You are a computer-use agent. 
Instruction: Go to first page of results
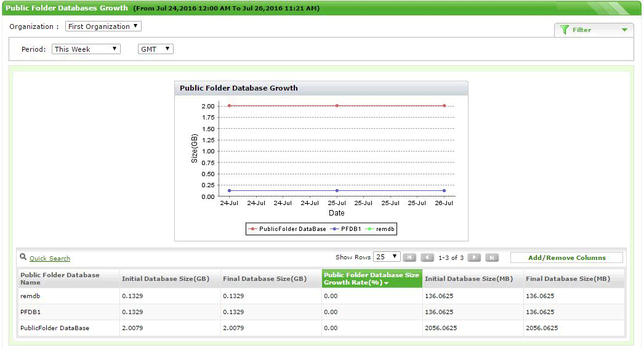409,257
